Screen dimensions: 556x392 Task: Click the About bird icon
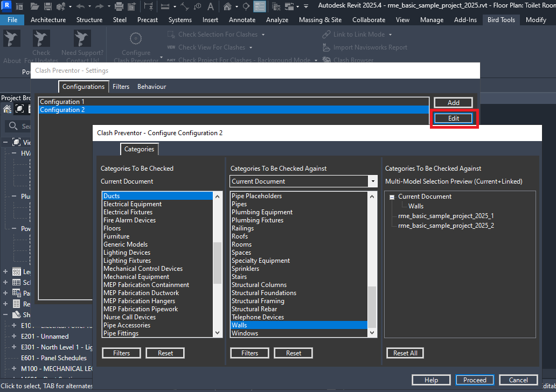[12, 39]
